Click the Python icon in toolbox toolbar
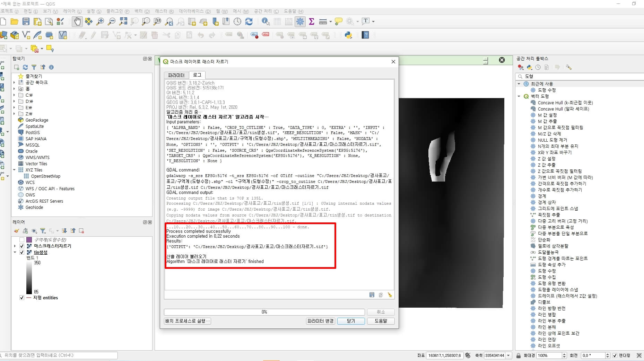This screenshot has height=361, width=644. click(x=529, y=67)
